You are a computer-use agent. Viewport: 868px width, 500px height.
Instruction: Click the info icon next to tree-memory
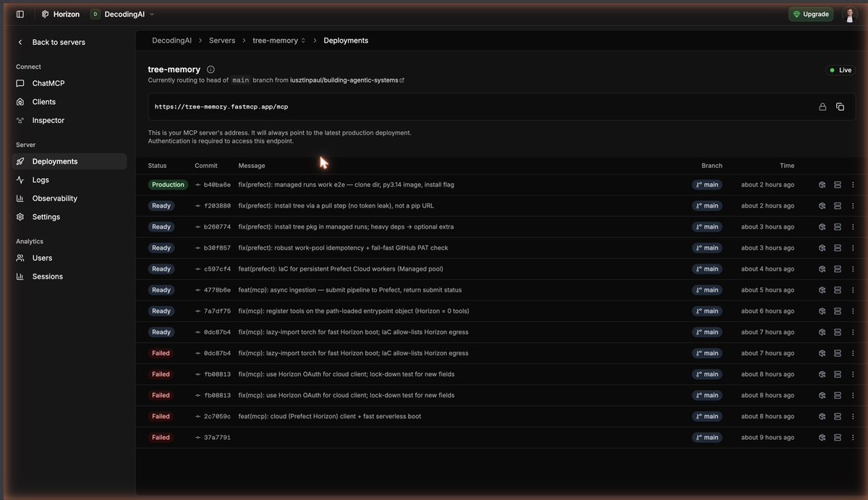pyautogui.click(x=210, y=69)
